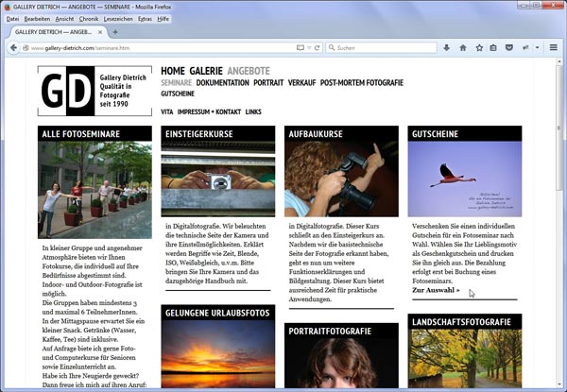Go to the Firefox home page icon

pos(462,47)
